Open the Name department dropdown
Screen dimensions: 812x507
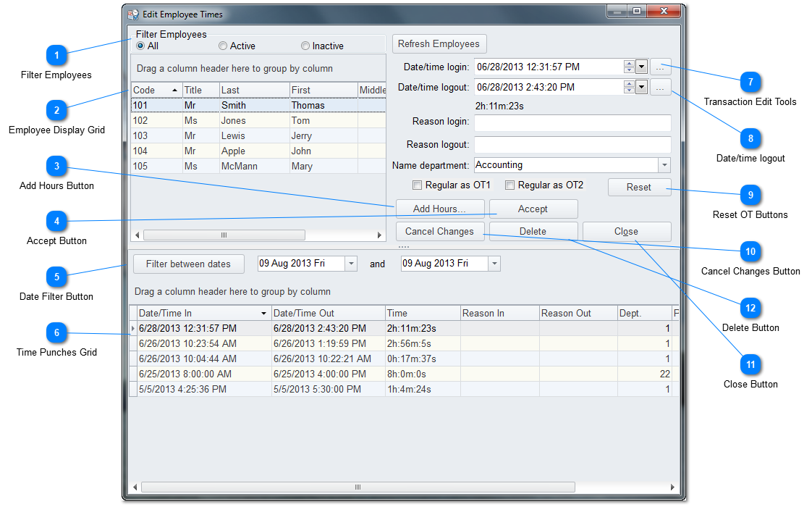664,165
